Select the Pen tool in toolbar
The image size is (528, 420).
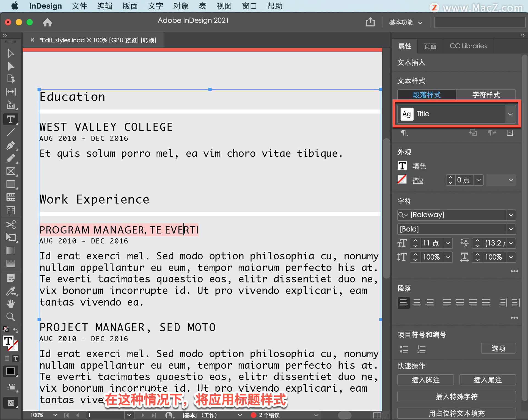coord(11,146)
